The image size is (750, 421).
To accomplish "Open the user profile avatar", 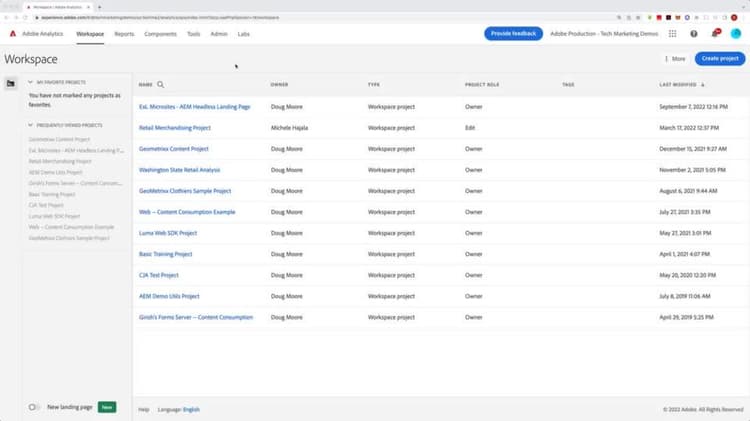I will coord(736,33).
